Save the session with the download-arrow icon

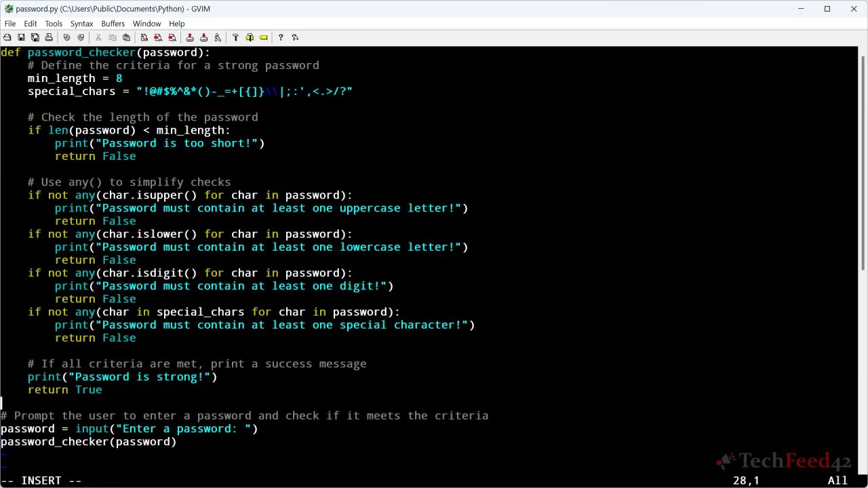pyautogui.click(x=203, y=37)
